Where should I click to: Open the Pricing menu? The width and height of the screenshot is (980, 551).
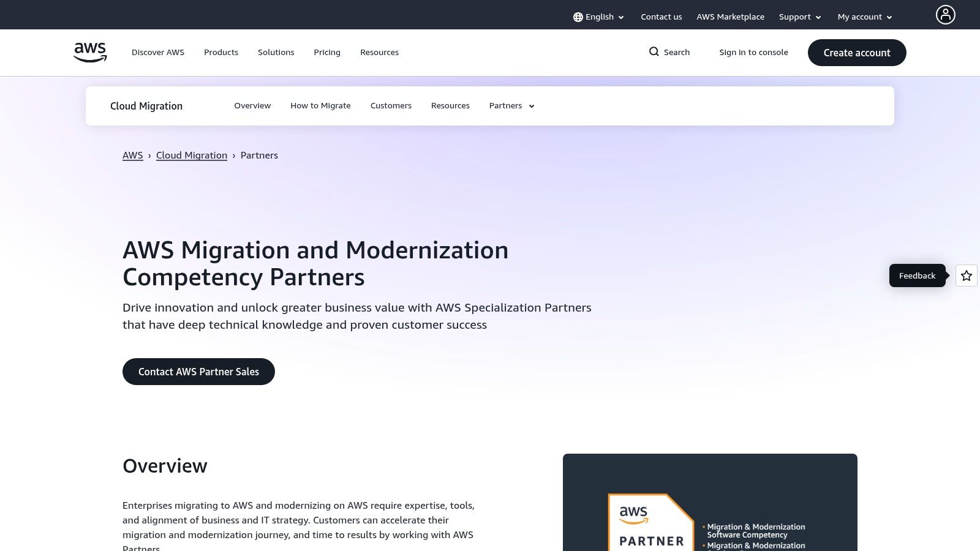point(326,52)
